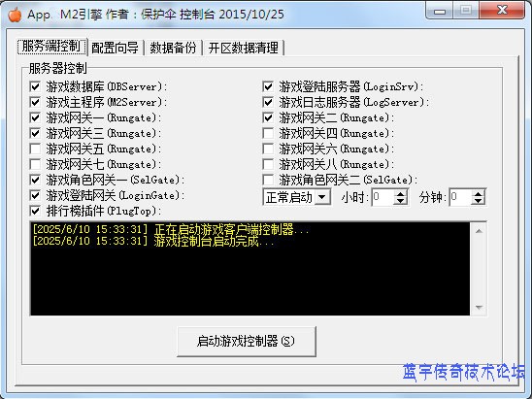Increase the 分钟 minute value with up arrow
Viewport: 532px width, 399px height.
[x=478, y=193]
